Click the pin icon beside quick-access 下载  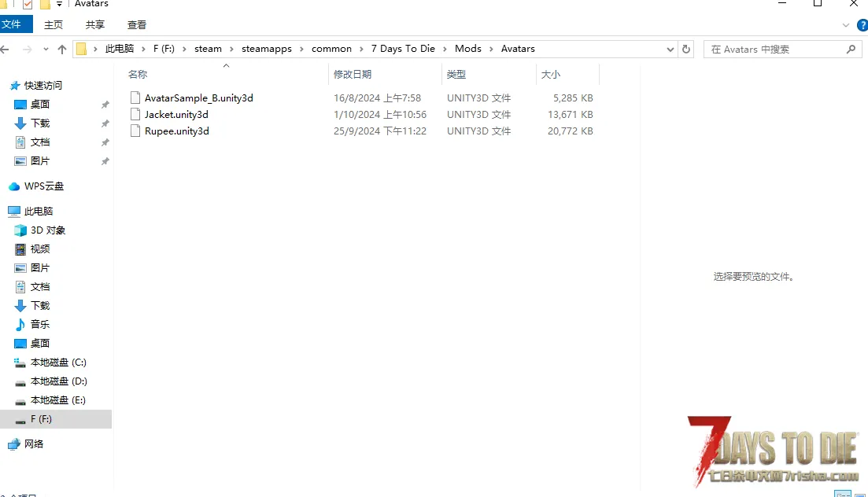[105, 123]
